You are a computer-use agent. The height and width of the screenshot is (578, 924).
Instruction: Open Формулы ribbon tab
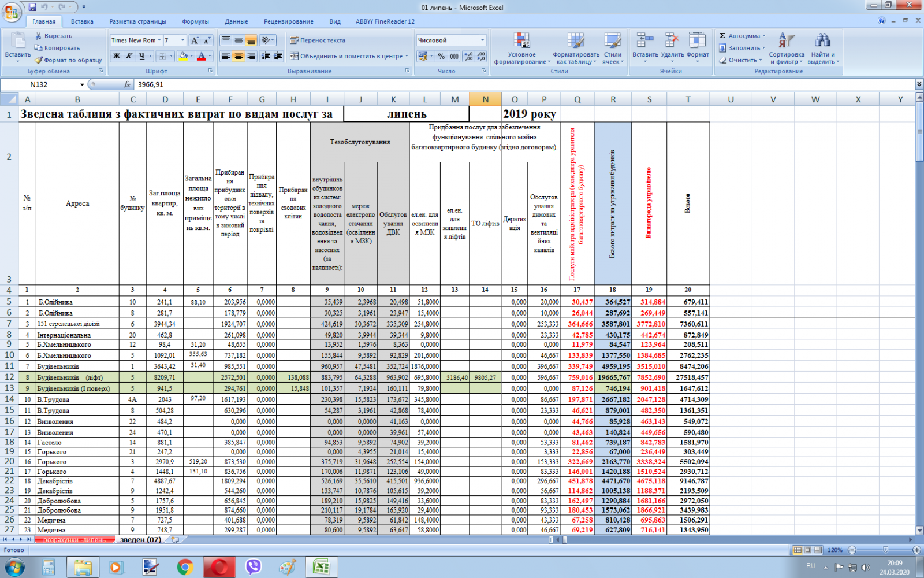[195, 21]
